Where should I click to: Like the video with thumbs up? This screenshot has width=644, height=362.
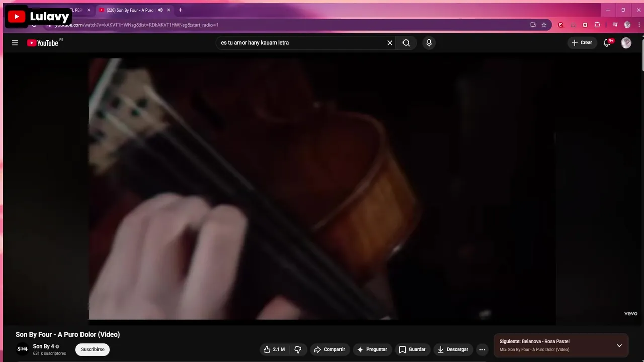click(x=274, y=349)
